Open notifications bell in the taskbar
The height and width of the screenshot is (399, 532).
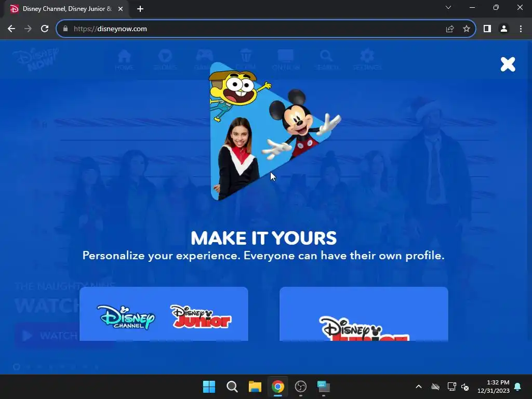(518, 387)
